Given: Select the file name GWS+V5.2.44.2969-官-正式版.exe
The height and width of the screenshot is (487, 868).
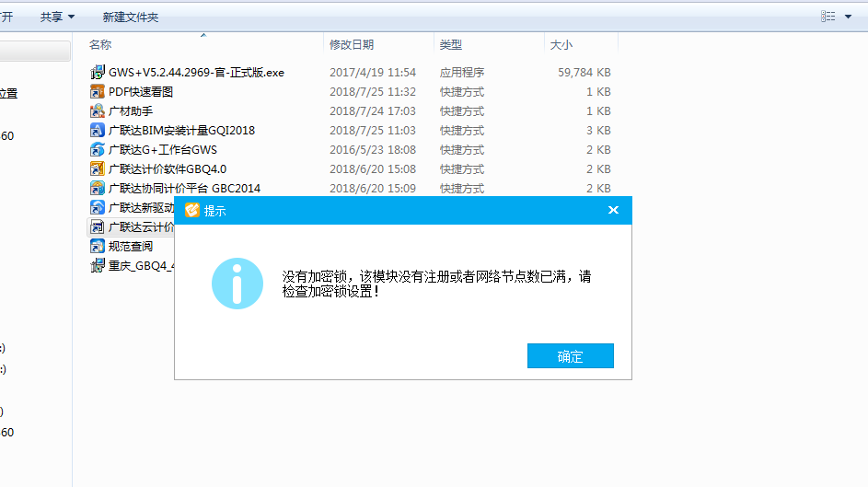Looking at the screenshot, I should coord(196,72).
